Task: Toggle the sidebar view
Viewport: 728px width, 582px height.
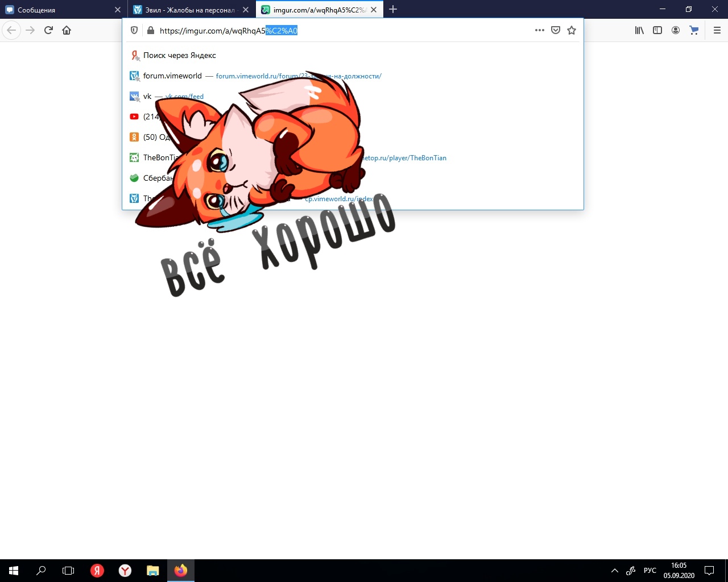Action: (x=657, y=30)
